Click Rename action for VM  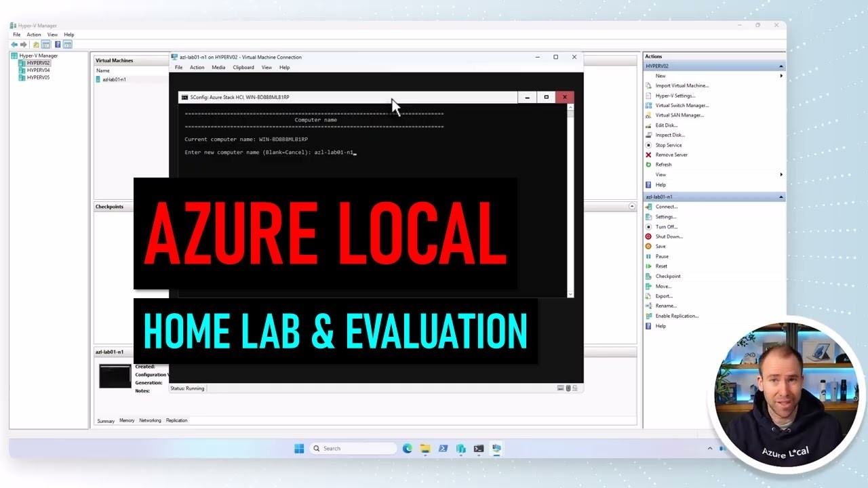pyautogui.click(x=666, y=306)
